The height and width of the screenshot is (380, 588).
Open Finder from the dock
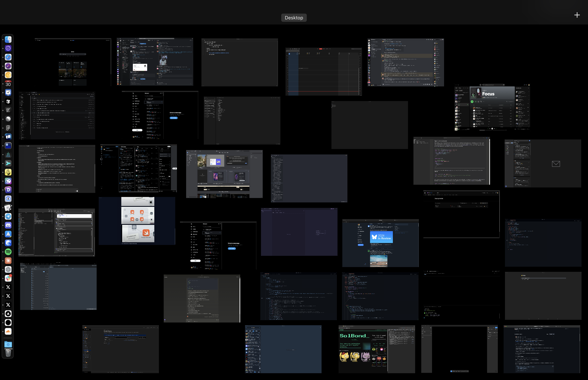pos(8,39)
